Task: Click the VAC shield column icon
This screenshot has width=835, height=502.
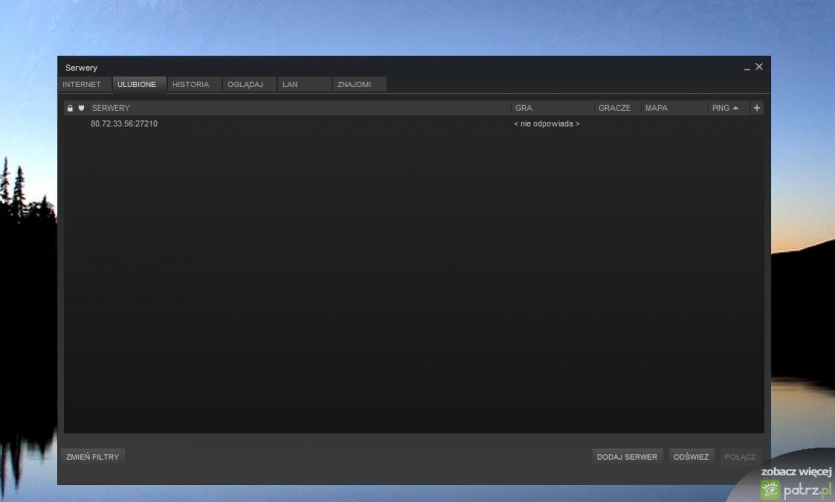Action: [x=81, y=108]
